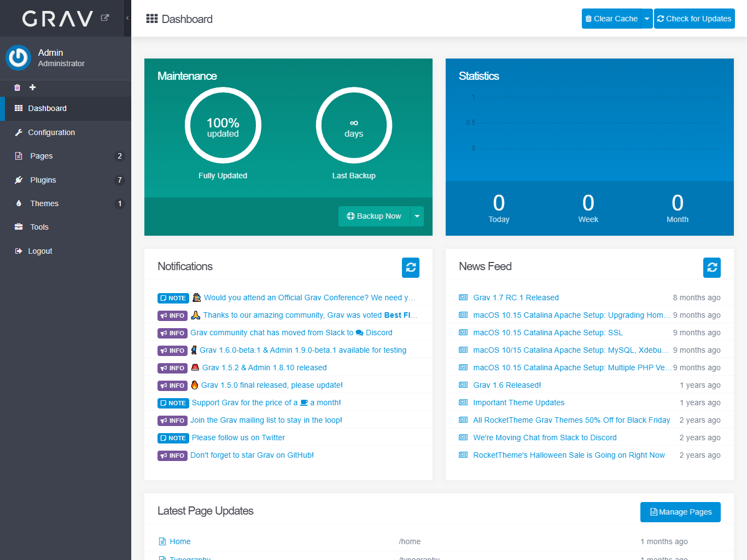Click Check for Updates button

(x=695, y=19)
